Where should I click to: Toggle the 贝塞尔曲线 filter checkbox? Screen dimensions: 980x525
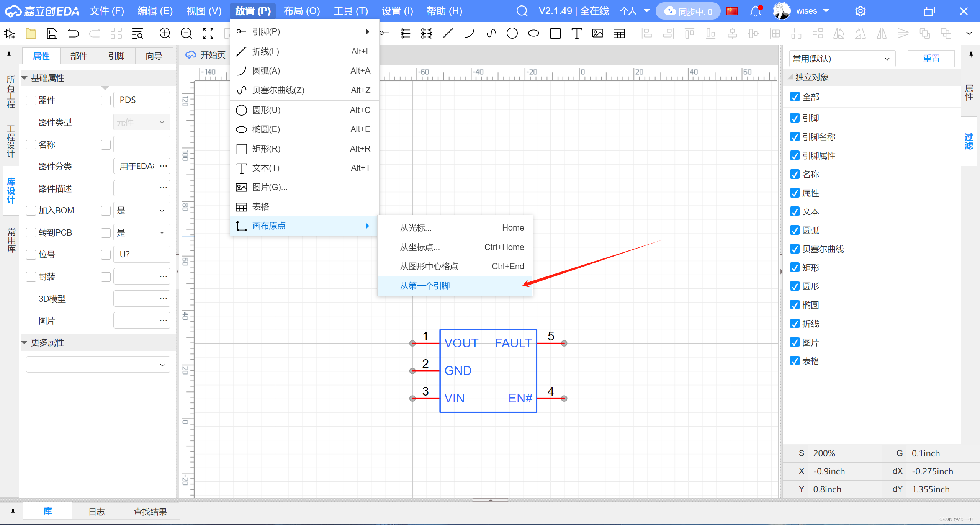795,249
